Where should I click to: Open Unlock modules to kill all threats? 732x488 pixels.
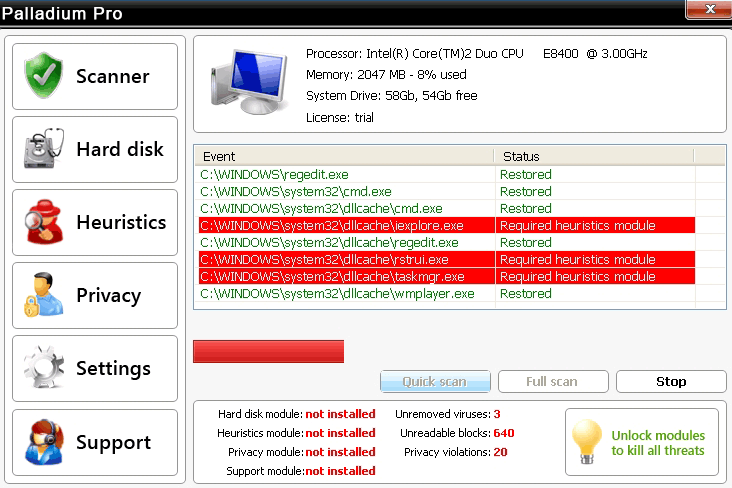[x=657, y=443]
